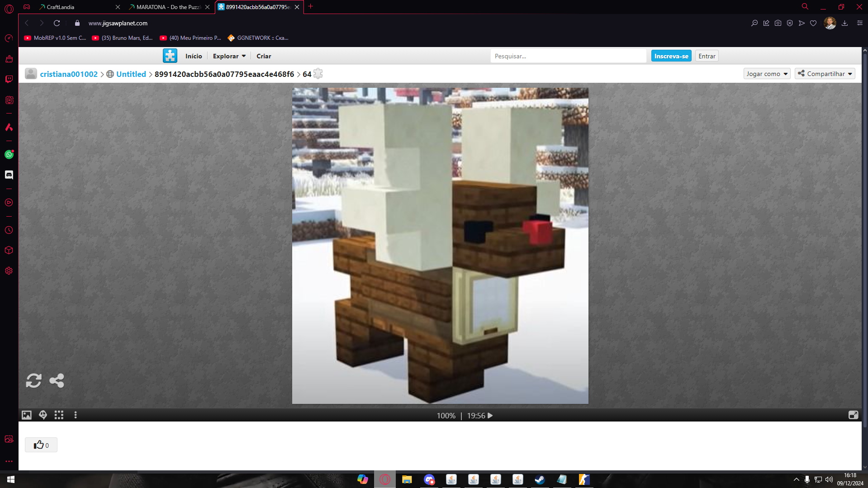Click the share icon over the puzzle area
868x488 pixels.
pos(57,380)
